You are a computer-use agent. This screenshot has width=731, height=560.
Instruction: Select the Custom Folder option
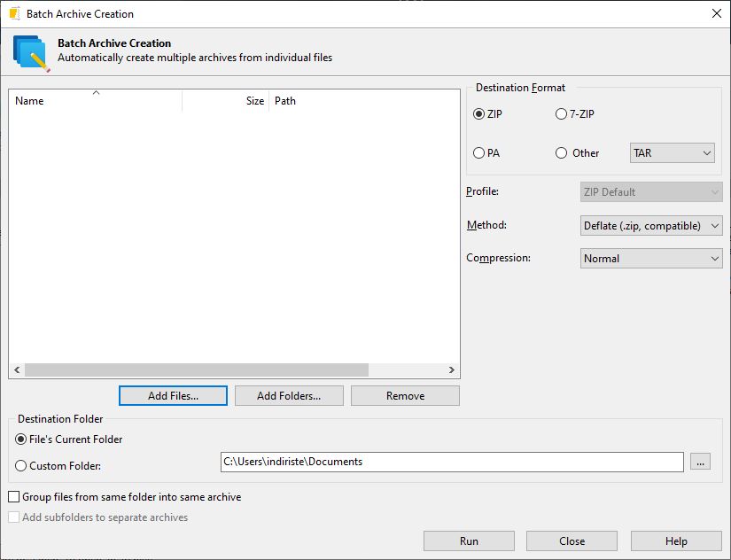[x=21, y=465]
